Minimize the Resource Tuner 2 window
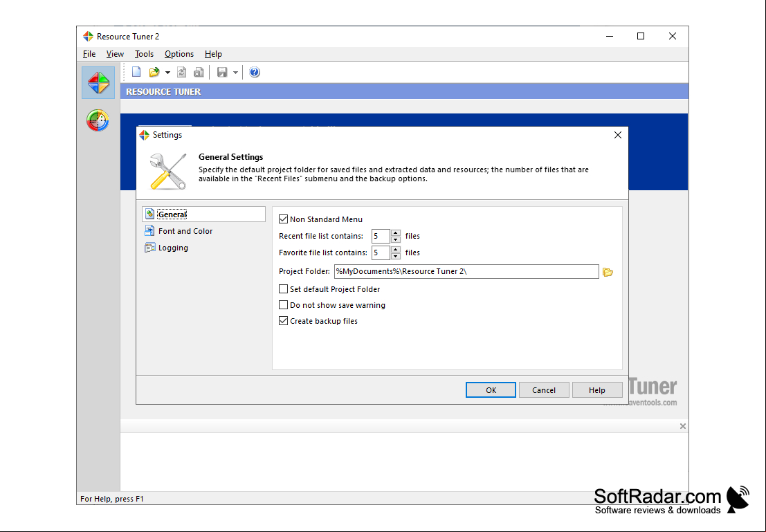766x532 pixels. tap(610, 36)
